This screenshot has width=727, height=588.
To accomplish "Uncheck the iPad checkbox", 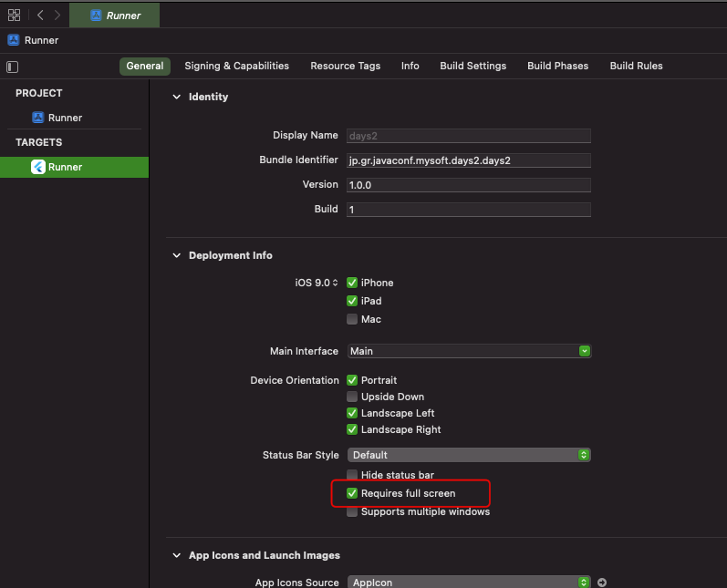I will click(x=352, y=301).
